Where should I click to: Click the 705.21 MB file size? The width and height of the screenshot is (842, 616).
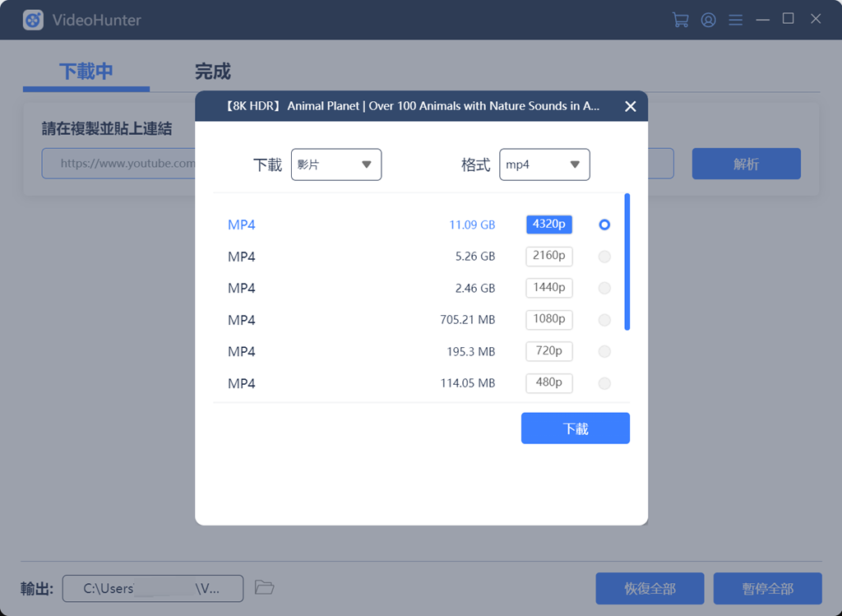468,320
